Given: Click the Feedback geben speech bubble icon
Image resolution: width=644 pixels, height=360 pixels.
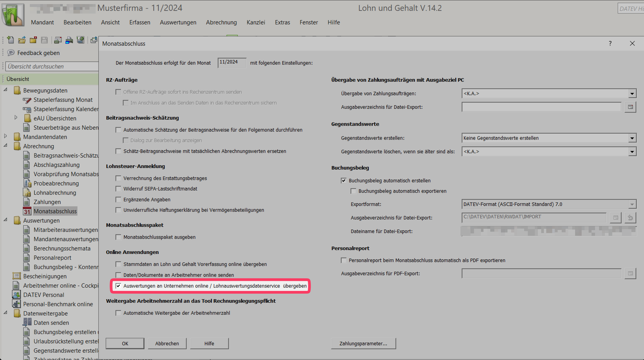Looking at the screenshot, I should (x=11, y=53).
